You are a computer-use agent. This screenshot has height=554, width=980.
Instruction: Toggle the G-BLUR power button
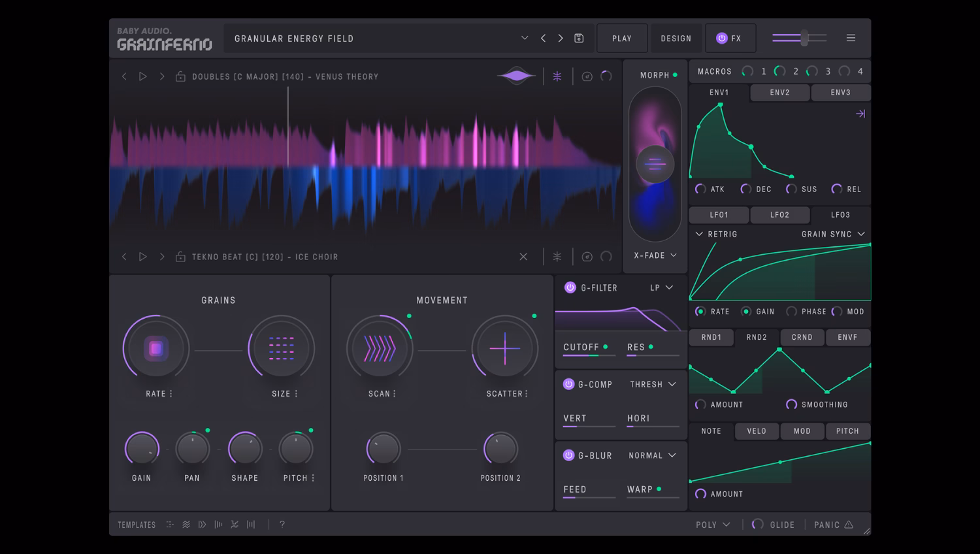[568, 455]
